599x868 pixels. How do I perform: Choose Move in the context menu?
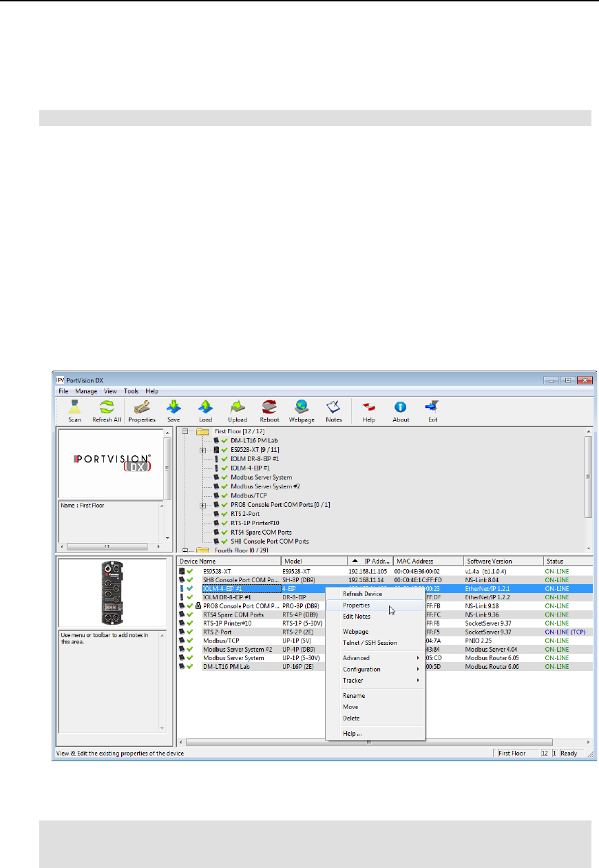[375, 707]
